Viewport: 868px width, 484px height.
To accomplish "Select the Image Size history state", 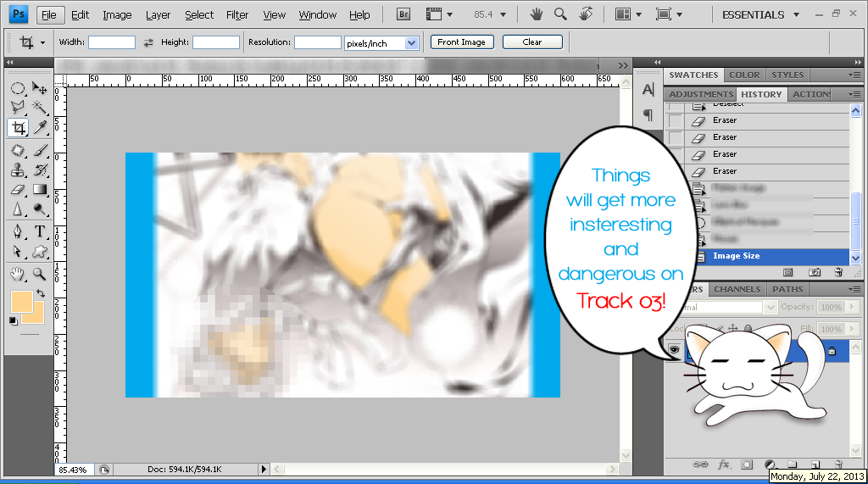I will [772, 256].
